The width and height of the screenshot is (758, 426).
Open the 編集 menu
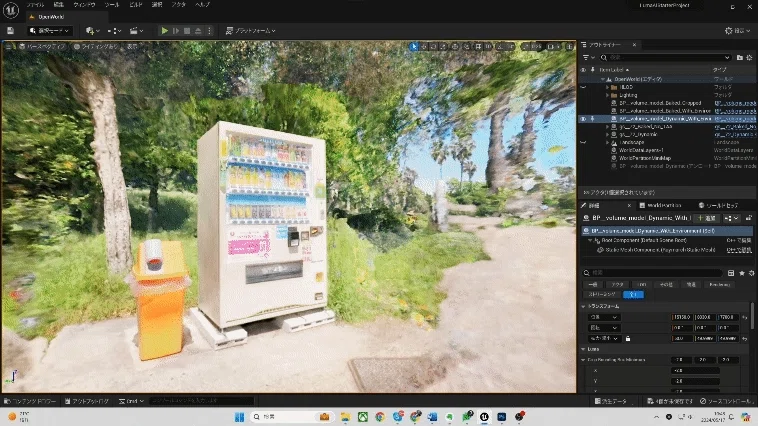point(58,4)
